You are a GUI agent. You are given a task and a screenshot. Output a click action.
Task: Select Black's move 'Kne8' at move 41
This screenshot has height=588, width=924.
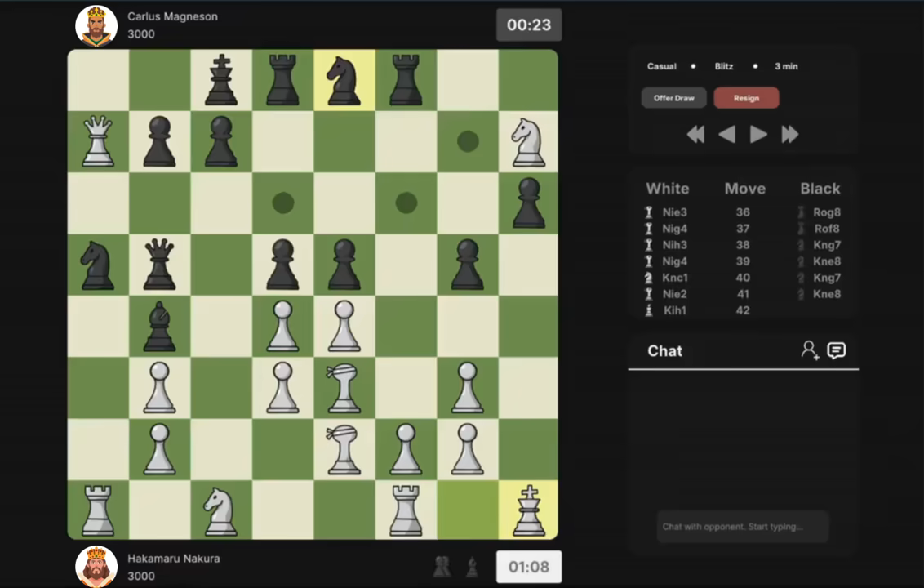(x=827, y=294)
